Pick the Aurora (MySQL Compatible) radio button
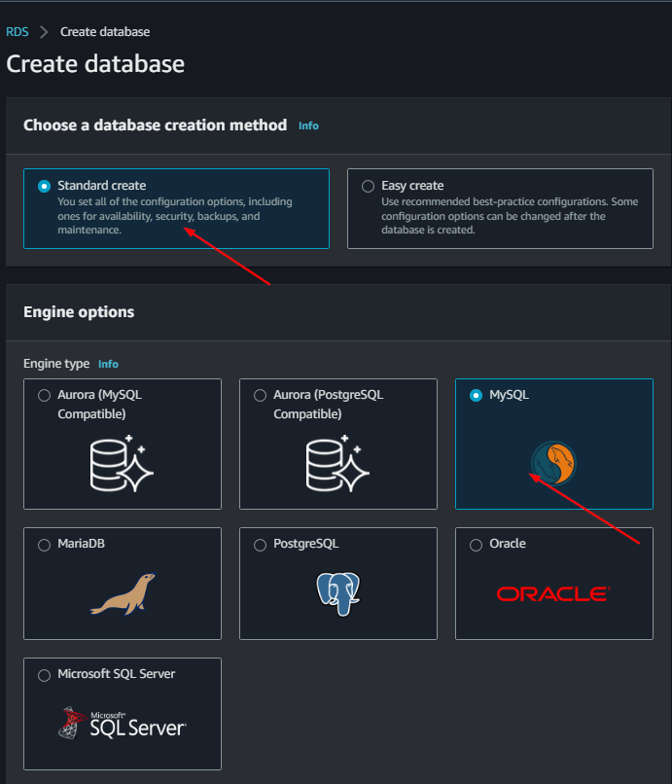Screen dimensions: 672x784 pyautogui.click(x=44, y=396)
